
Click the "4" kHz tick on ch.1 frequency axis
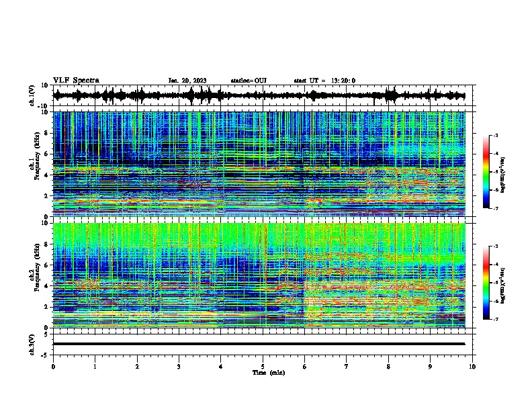pyautogui.click(x=47, y=175)
